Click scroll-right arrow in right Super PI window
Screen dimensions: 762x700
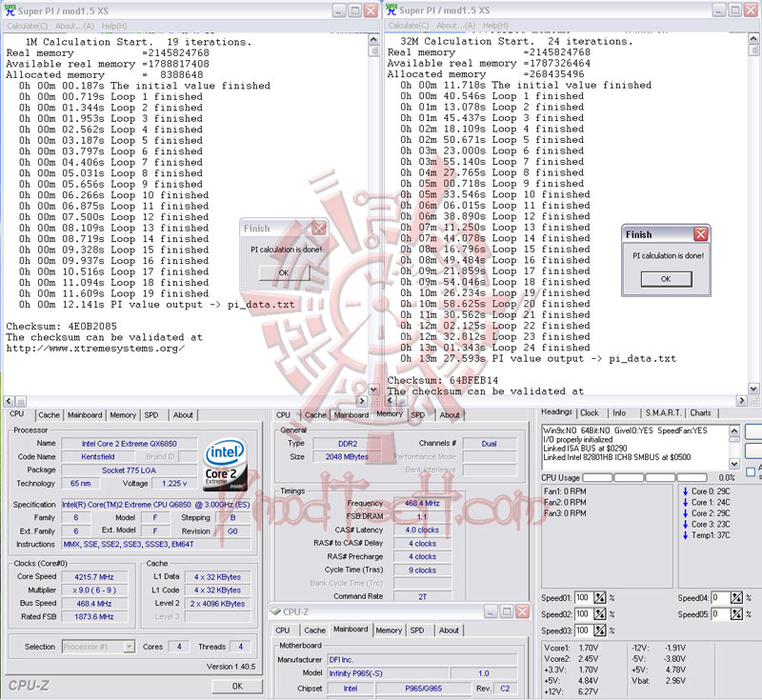[x=741, y=401]
